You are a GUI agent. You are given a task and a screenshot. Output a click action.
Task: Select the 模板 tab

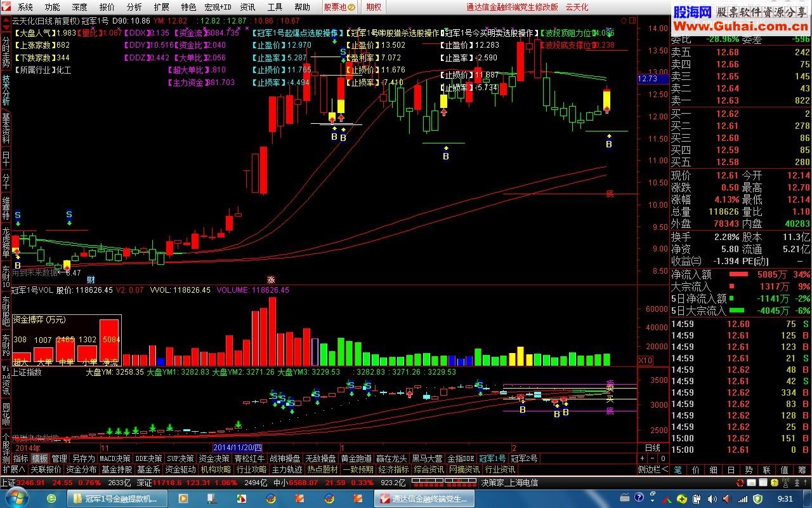(x=40, y=458)
